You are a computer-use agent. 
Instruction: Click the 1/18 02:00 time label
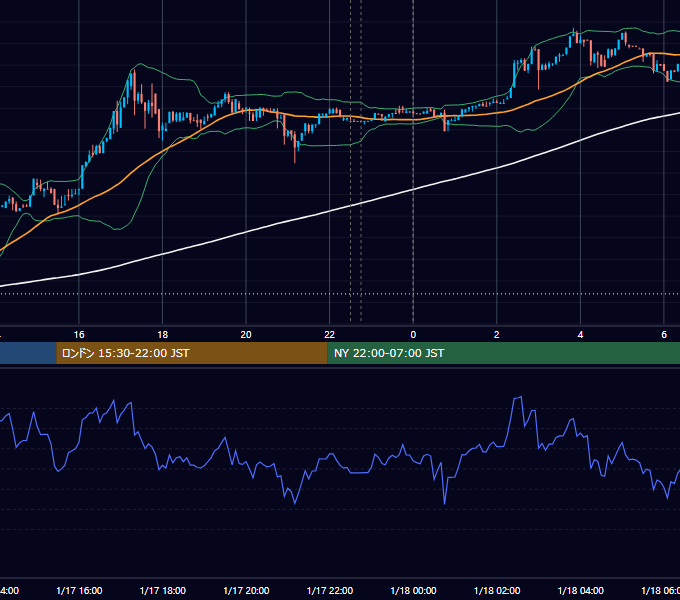[497, 590]
